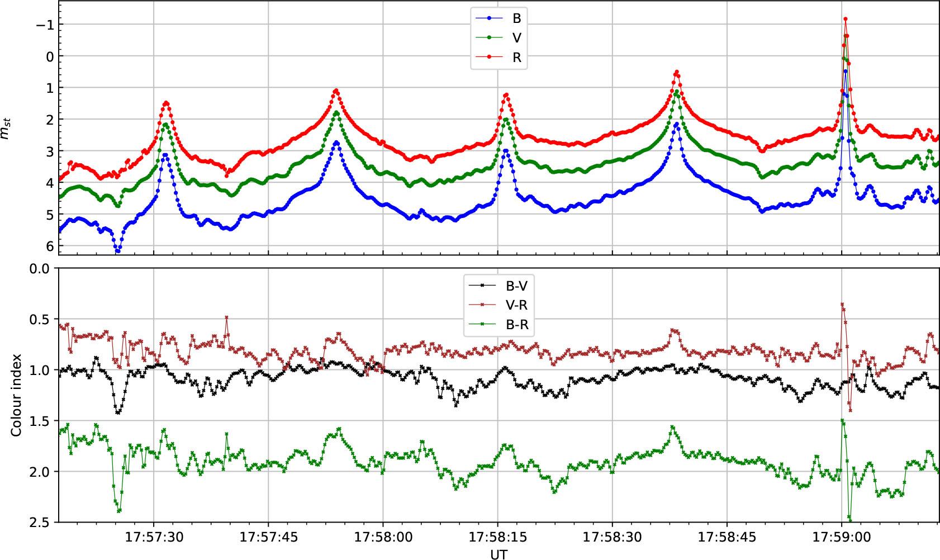This screenshot has width=940, height=560.
Task: Click the 17:57:30 time tick label
Action: point(154,538)
